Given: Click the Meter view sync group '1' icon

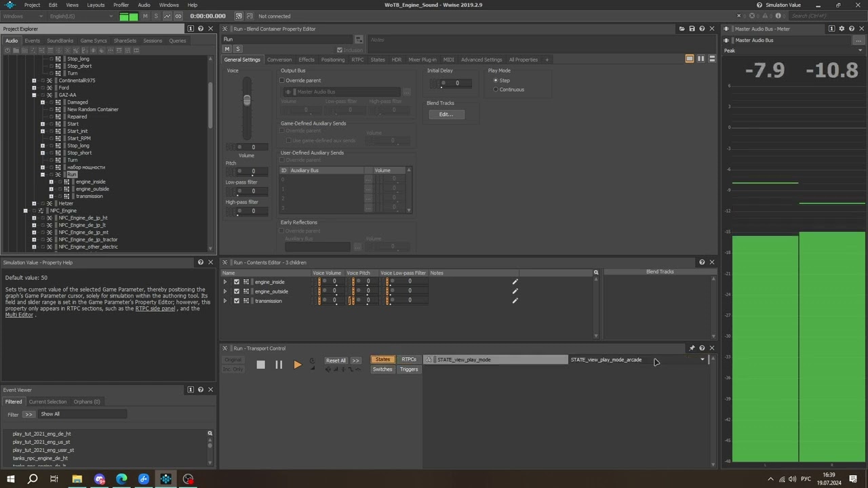Looking at the screenshot, I should click(831, 28).
